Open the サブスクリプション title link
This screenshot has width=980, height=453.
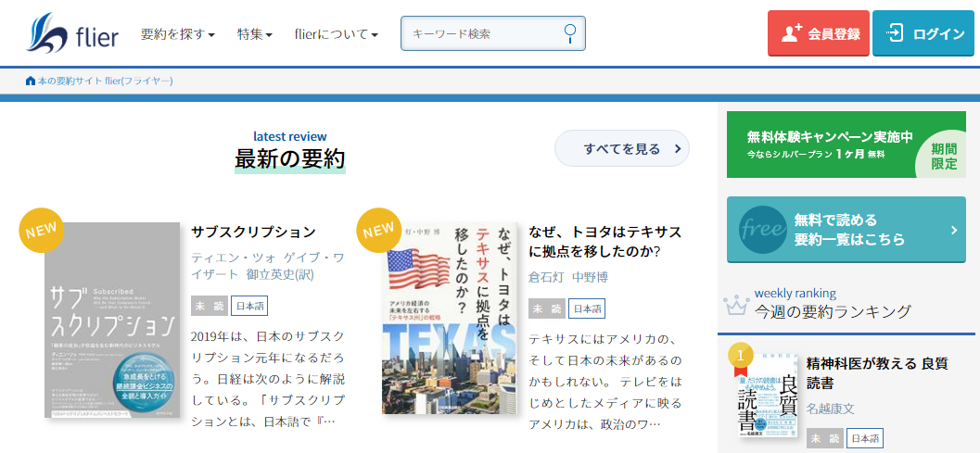pyautogui.click(x=253, y=232)
